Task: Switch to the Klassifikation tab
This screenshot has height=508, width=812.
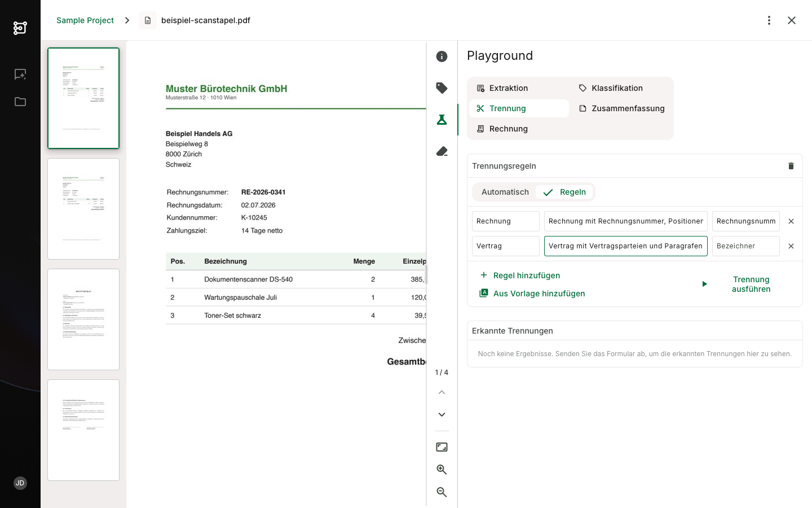Action: tap(621, 88)
